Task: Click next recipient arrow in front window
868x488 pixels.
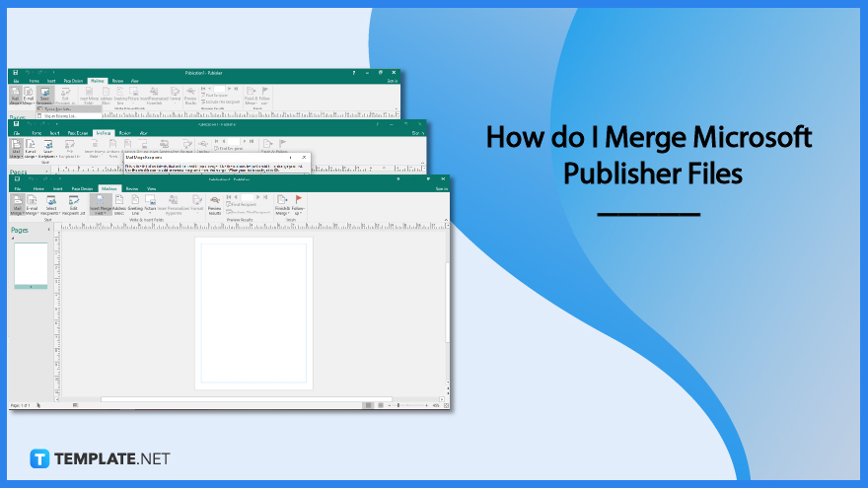Action: tap(258, 197)
